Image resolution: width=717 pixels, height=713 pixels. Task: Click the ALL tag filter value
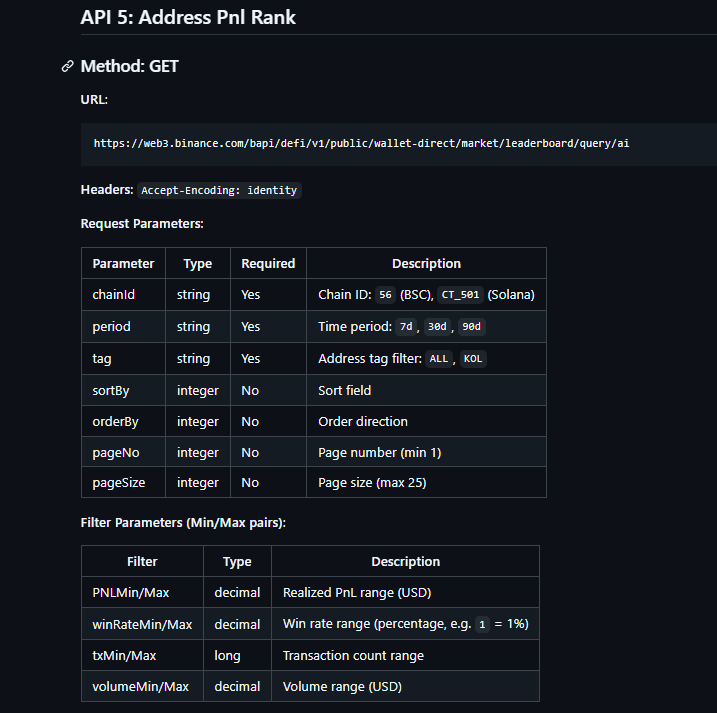tap(439, 359)
